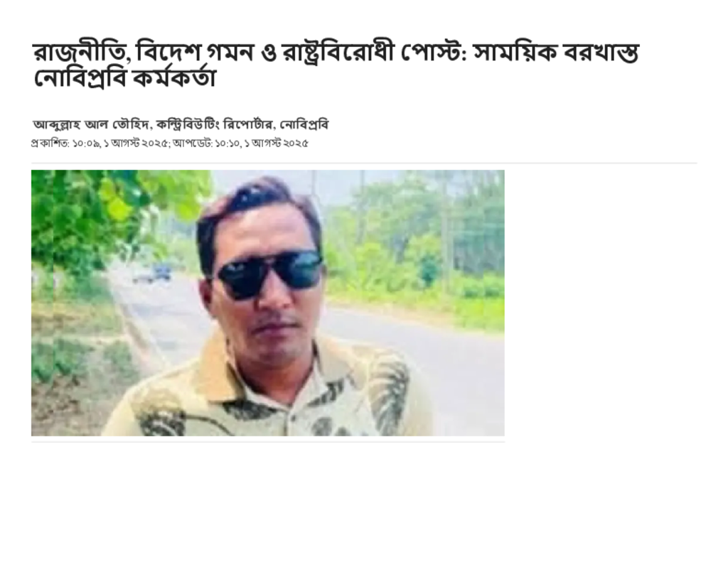The width and height of the screenshot is (728, 562).
Task: Click নোবিপ্রবি at the end of byline
Action: click(304, 125)
